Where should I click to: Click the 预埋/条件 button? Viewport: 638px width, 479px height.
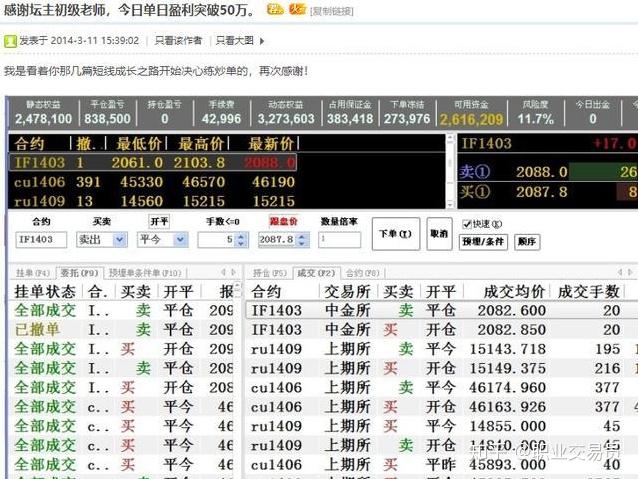tap(483, 242)
